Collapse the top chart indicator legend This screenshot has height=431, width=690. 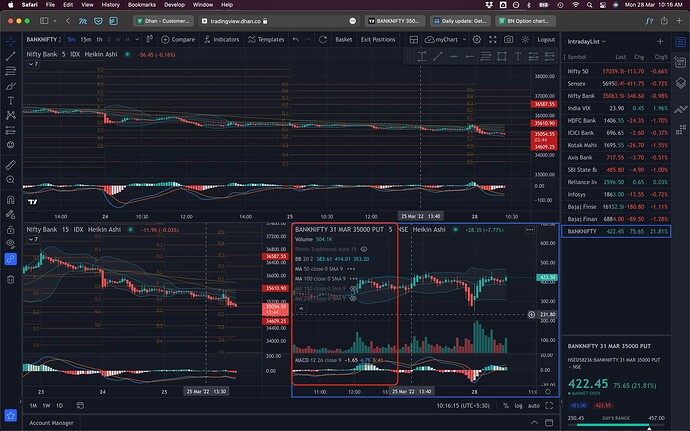[33, 64]
